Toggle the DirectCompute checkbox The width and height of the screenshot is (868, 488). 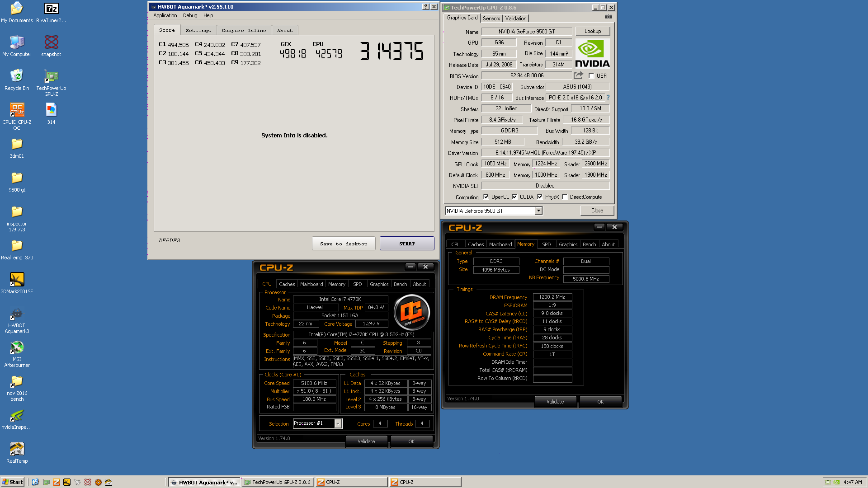565,197
